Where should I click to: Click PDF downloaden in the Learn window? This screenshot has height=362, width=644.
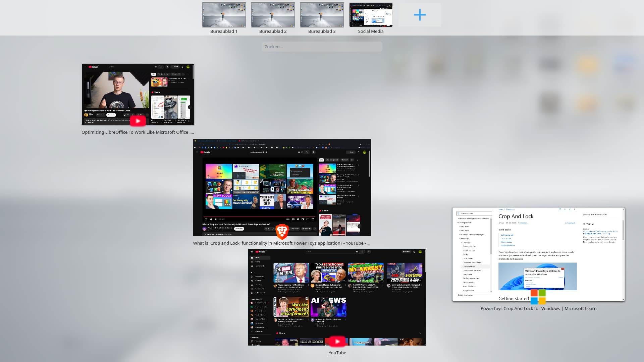466,295
